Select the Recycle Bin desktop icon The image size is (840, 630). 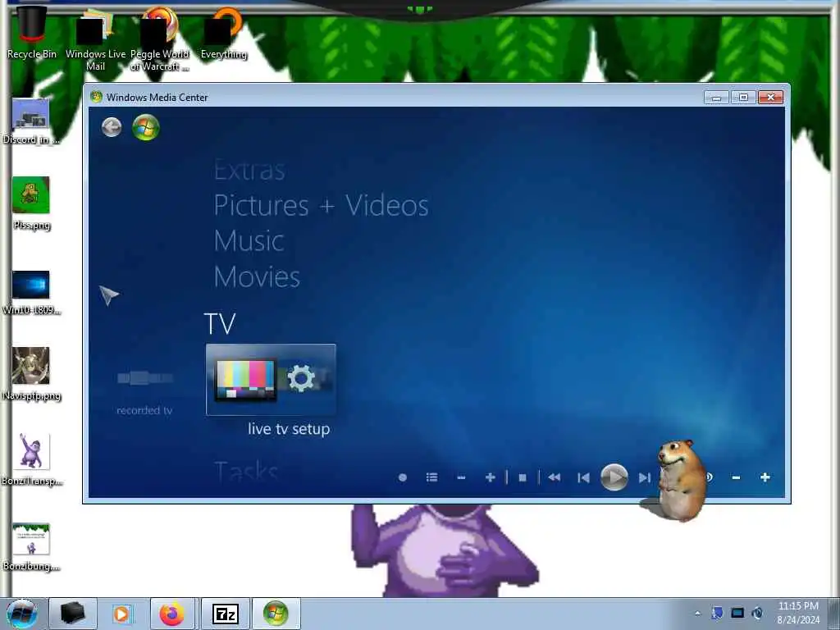click(x=32, y=32)
